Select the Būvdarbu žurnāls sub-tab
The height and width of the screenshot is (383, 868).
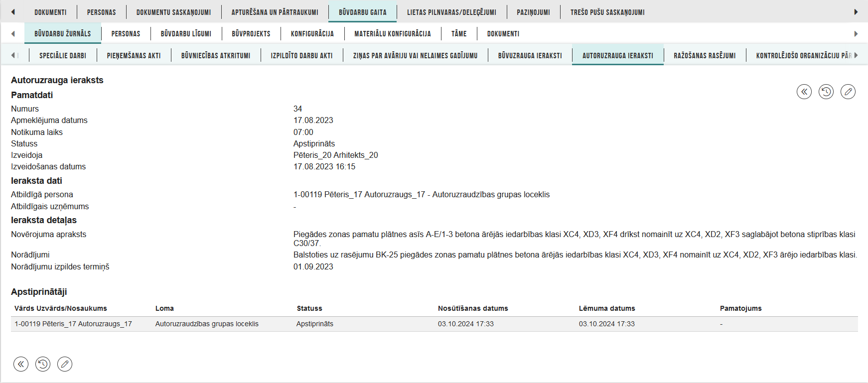click(63, 34)
